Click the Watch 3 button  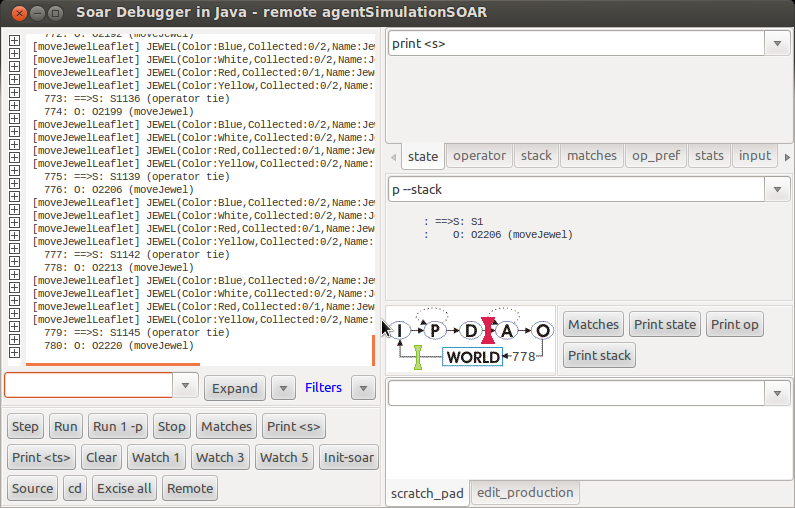(x=220, y=457)
